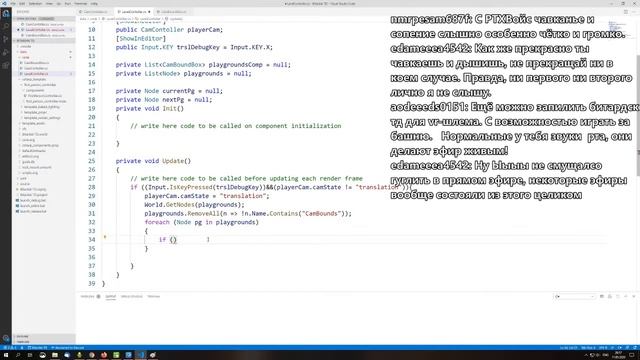Screen dimensions: 640x360
Task: Click the system tray clock
Action: 618,355
